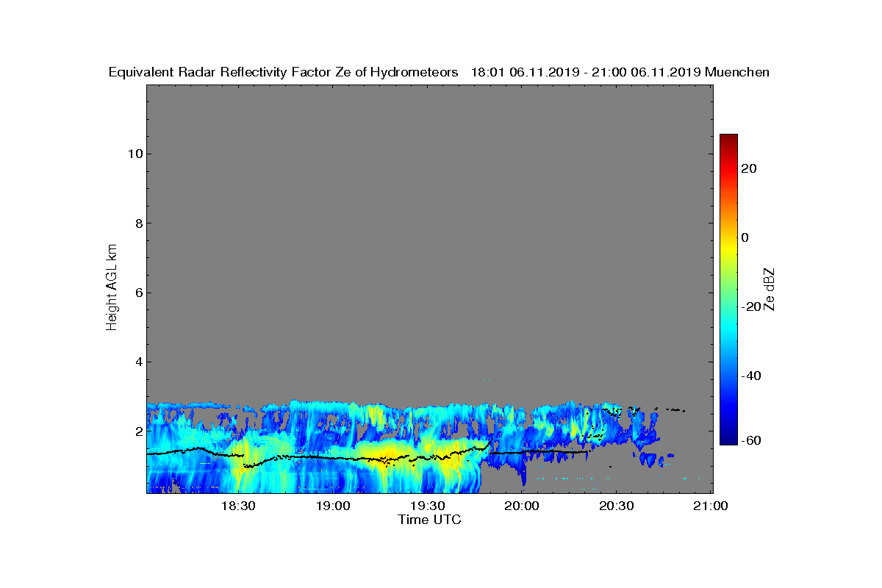Click the colorbar value -60
The height and width of the screenshot is (588, 882).
751,440
